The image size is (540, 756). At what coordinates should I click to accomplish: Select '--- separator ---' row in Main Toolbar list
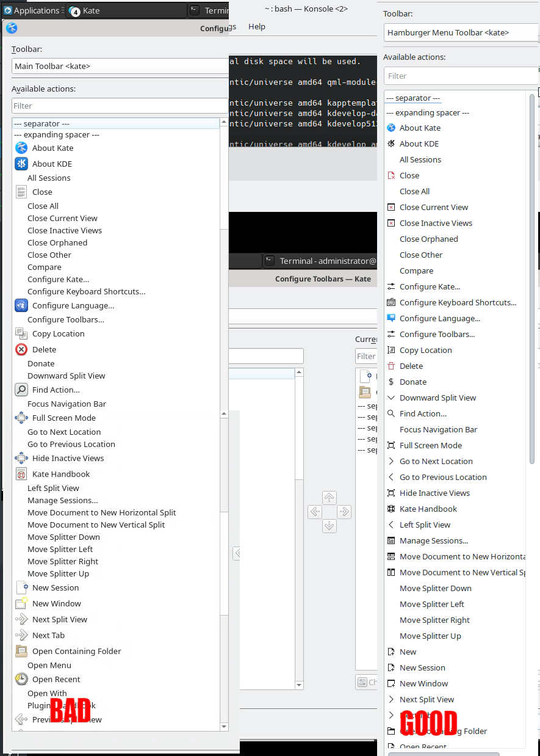pyautogui.click(x=115, y=123)
